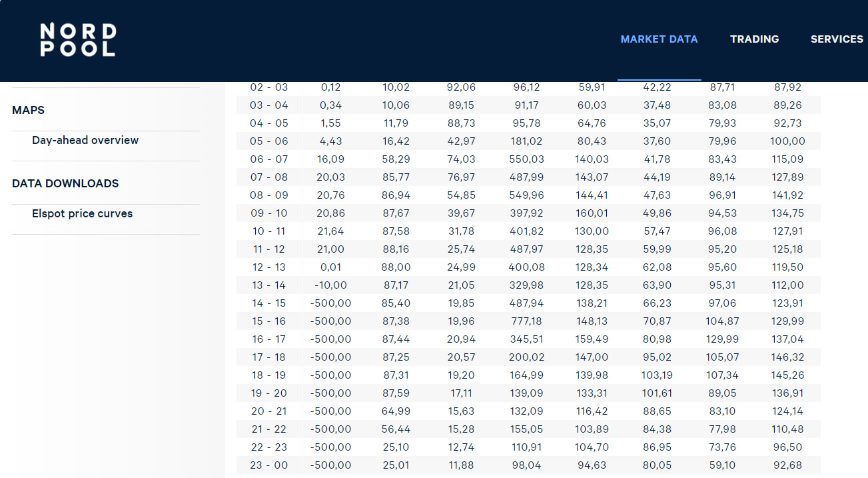Select the 0,01 price cell
Viewport: 868px width, 478px height.
tap(332, 267)
